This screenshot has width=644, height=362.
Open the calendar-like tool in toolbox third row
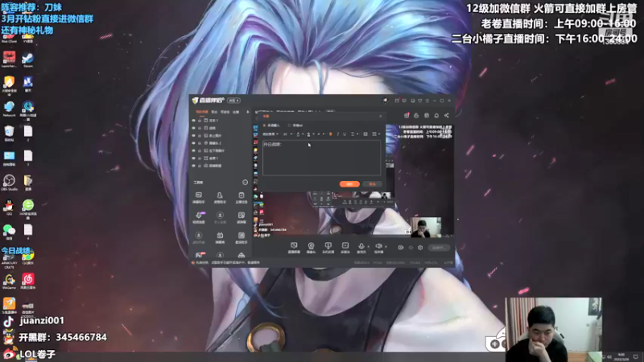click(220, 237)
